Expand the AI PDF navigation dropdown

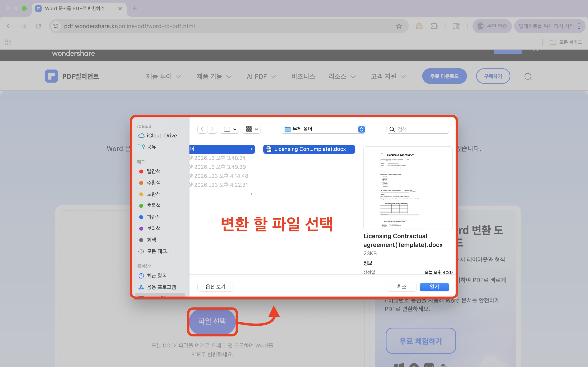261,76
